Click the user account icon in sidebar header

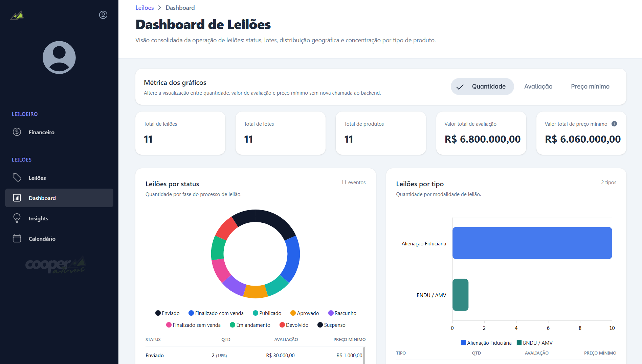pyautogui.click(x=103, y=15)
